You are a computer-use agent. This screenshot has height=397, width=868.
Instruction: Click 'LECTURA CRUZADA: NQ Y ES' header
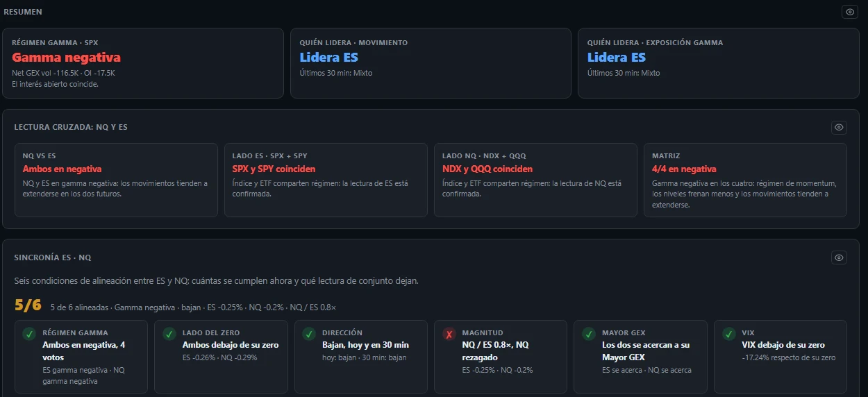click(71, 127)
